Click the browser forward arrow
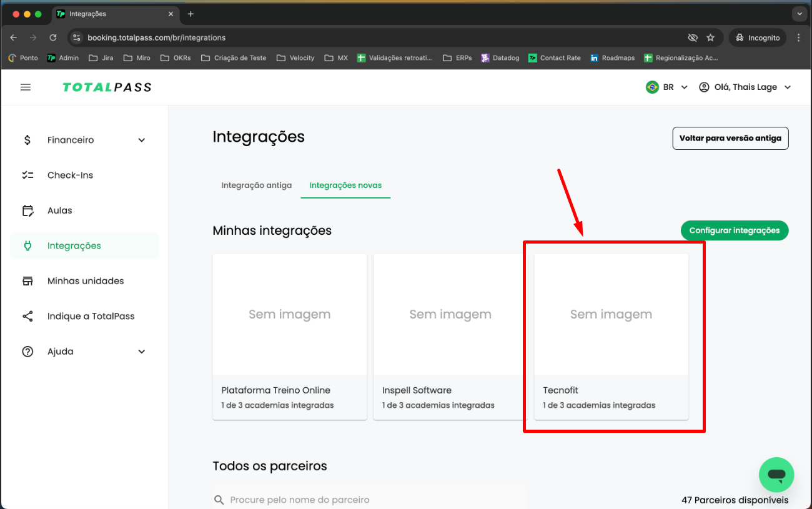Viewport: 812px width, 509px height. (33, 37)
